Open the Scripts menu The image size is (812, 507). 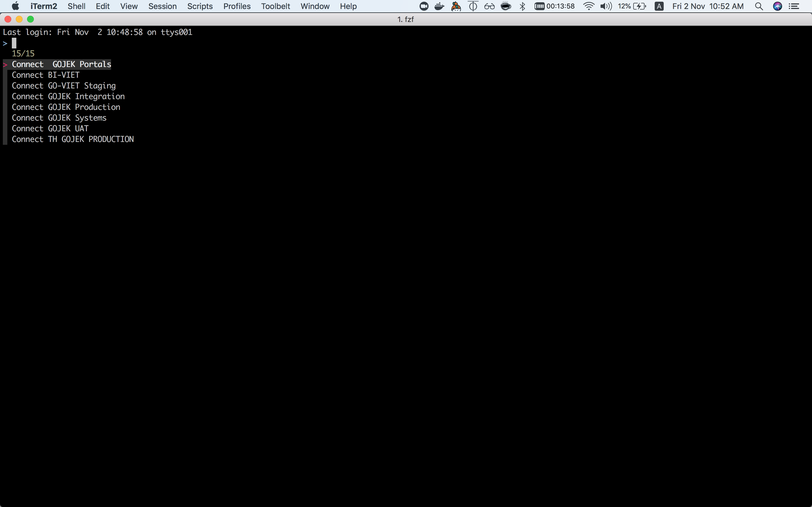(199, 6)
